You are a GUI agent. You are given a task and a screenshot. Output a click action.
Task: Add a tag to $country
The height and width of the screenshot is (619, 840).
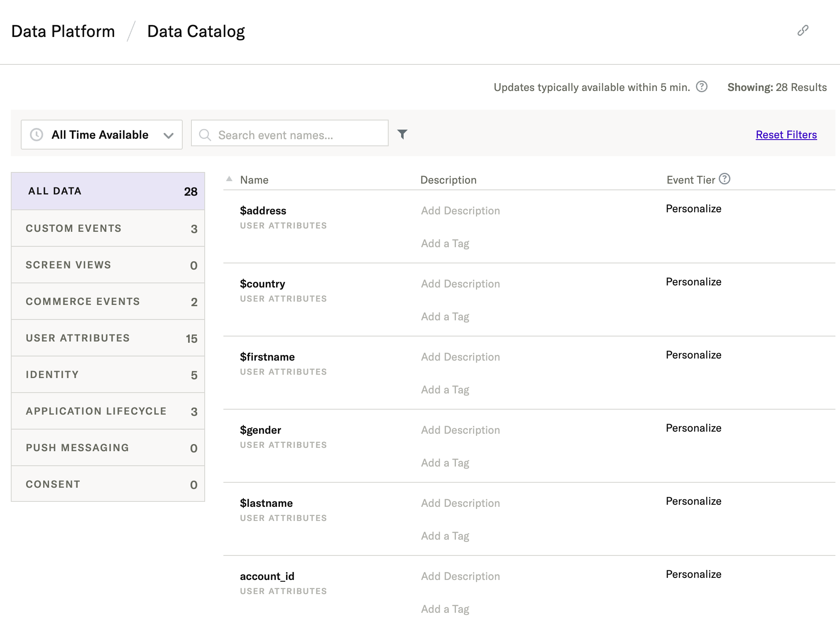coord(445,317)
